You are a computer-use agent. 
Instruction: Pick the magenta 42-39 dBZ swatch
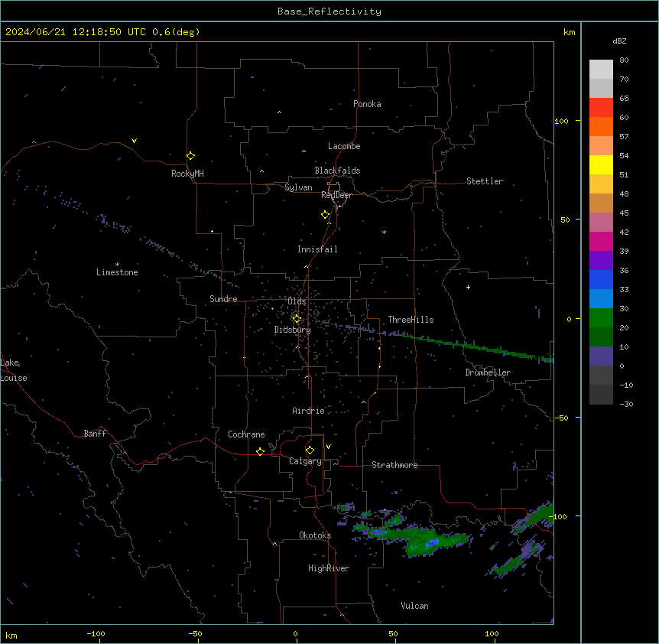601,241
